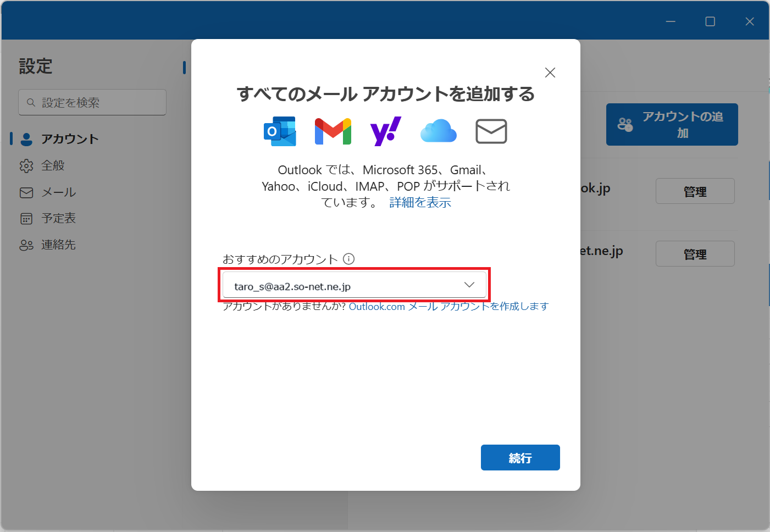Viewport: 770px width, 532px height.
Task: Click the アカウントの追加 button
Action: pos(672,125)
